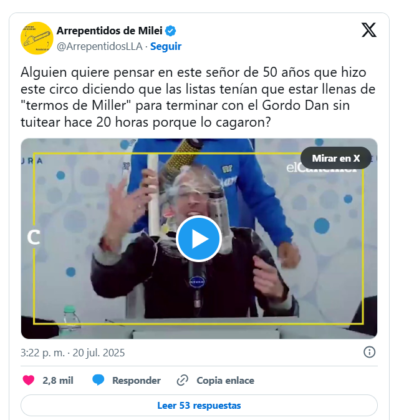
Task: Open the @ArrepentidosLLA handle
Action: (99, 46)
